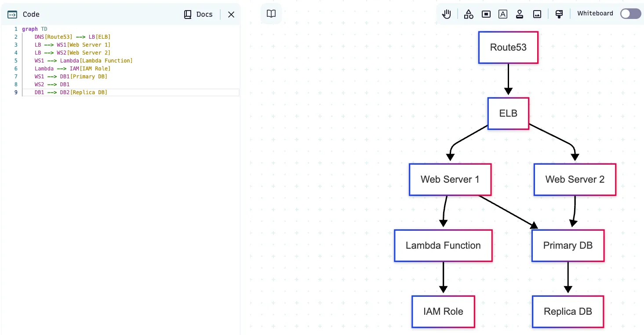Click the Code panel terminal icon
Image resolution: width=644 pixels, height=335 pixels.
pyautogui.click(x=12, y=15)
